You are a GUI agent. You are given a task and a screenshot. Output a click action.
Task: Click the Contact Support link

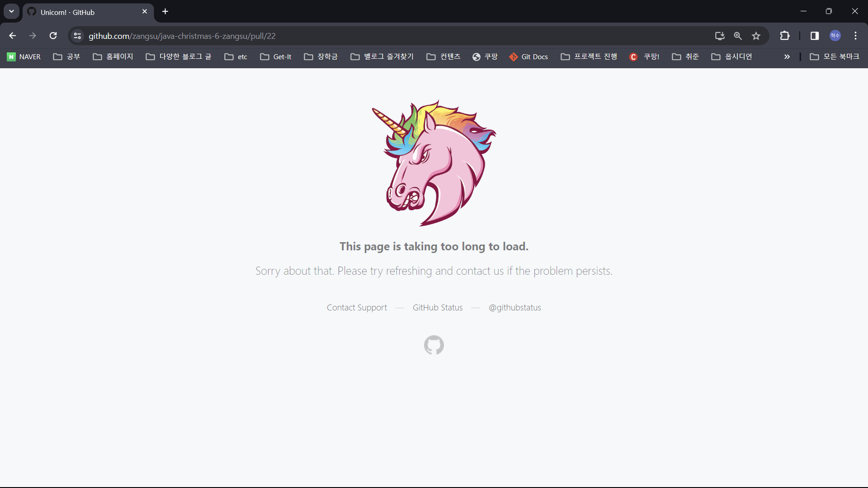pyautogui.click(x=357, y=308)
